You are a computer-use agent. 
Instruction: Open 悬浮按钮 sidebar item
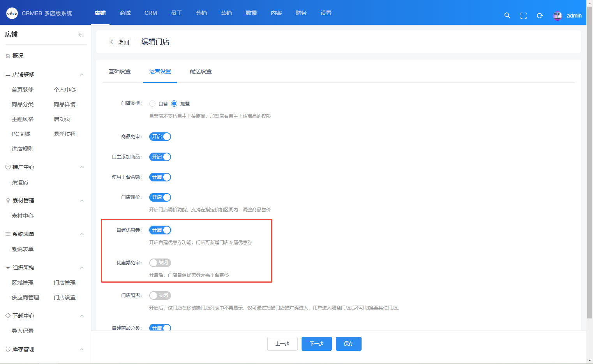pos(65,134)
